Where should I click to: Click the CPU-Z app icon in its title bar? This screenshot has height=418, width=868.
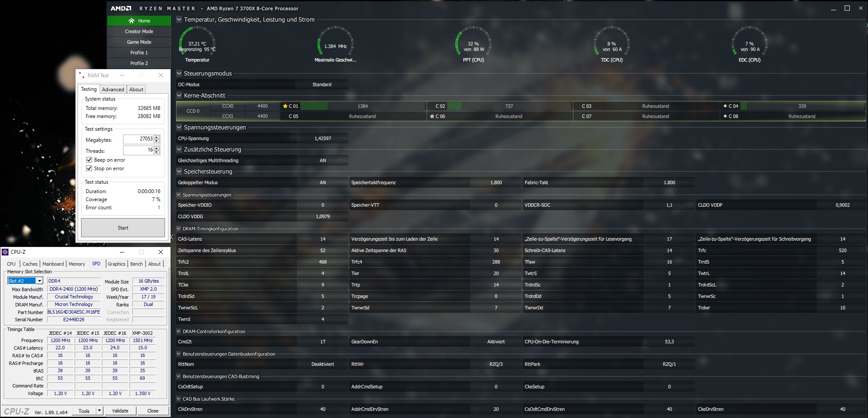pos(6,252)
